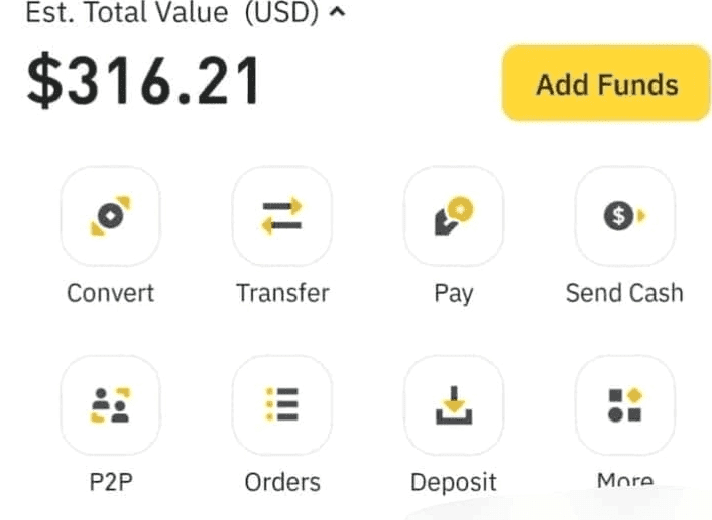Screen dimensions: 712x520
Task: Select the Convert text label
Action: (110, 293)
